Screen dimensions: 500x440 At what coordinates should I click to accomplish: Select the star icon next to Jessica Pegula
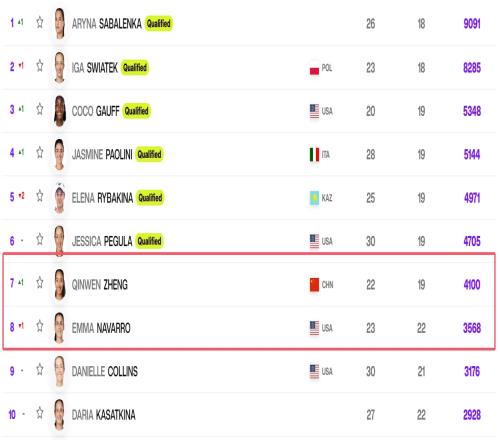coord(40,239)
